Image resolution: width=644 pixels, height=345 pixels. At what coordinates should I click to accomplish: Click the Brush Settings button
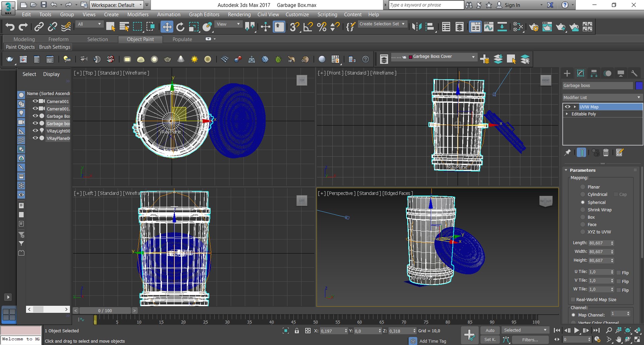(x=55, y=47)
